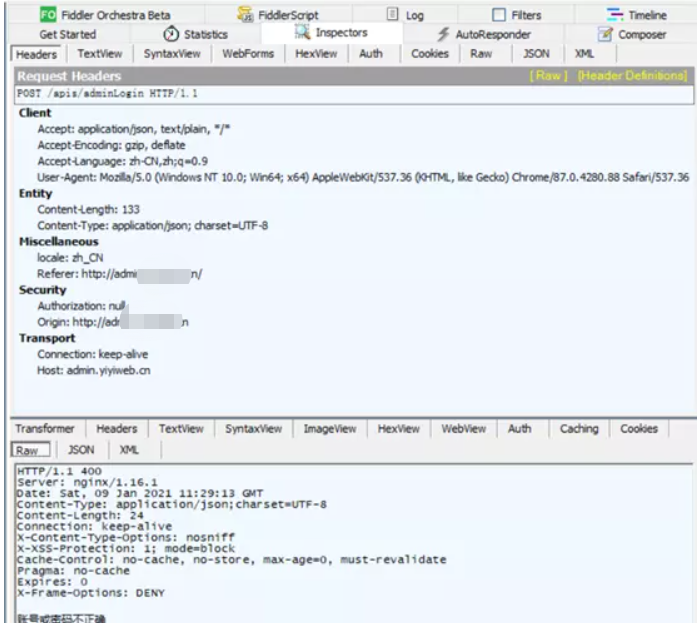The image size is (700, 623).
Task: Select the Origin header line
Action: pos(113,322)
